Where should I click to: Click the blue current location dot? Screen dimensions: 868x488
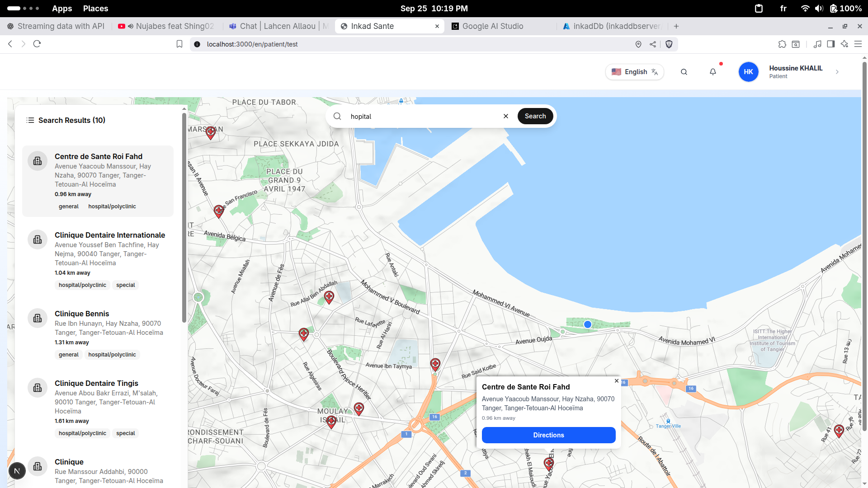pyautogui.click(x=588, y=324)
